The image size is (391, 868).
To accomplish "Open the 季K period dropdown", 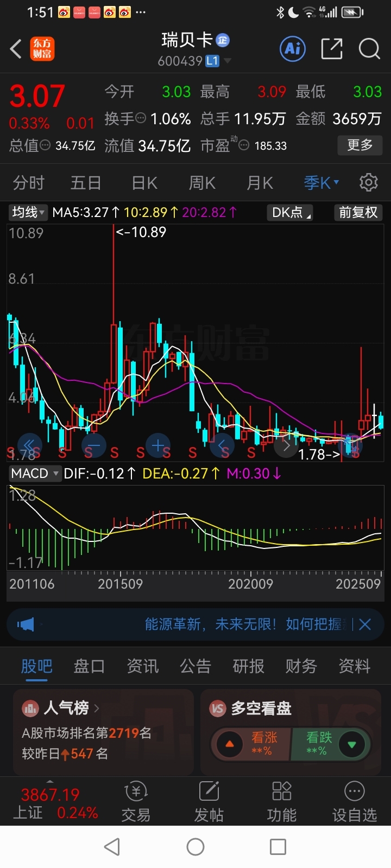I will point(321,183).
